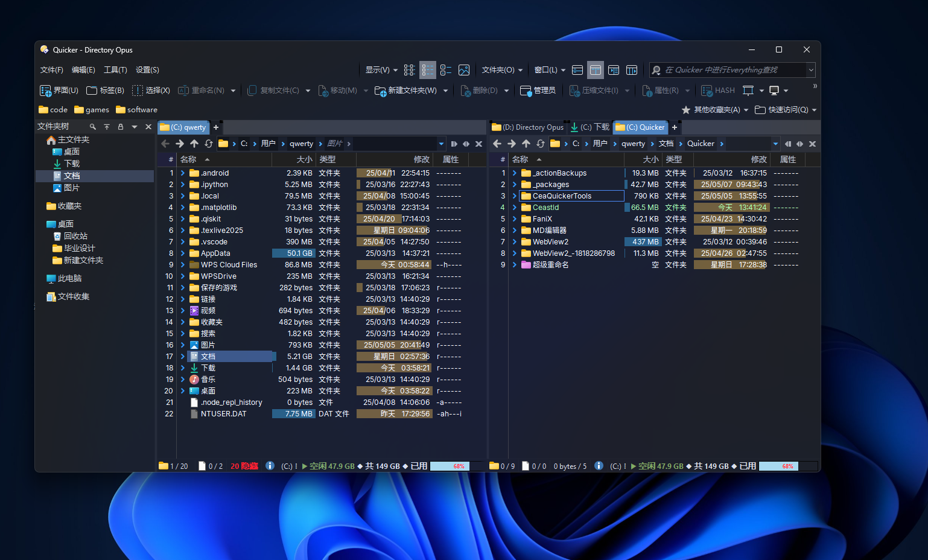Image resolution: width=928 pixels, height=560 pixels.
Task: Open new tab in right pane
Action: coord(675,127)
